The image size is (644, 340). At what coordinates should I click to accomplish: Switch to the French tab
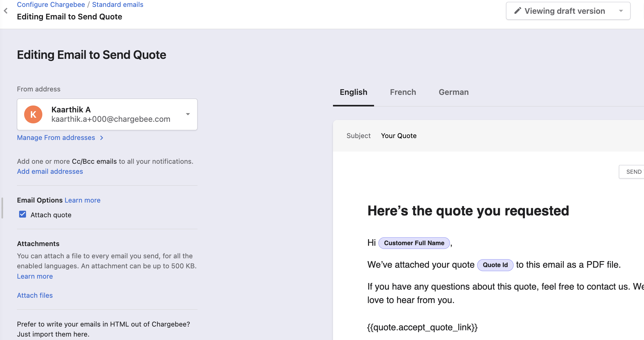(403, 92)
